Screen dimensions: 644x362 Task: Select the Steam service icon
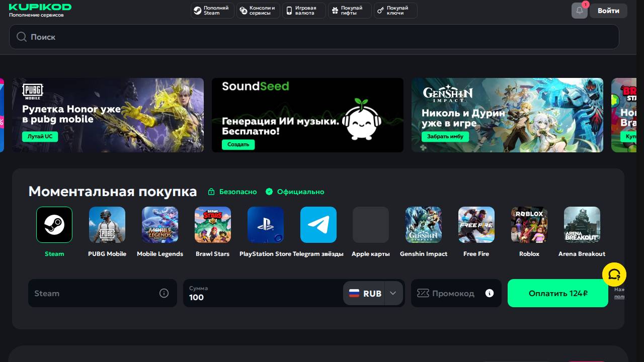pos(54,225)
